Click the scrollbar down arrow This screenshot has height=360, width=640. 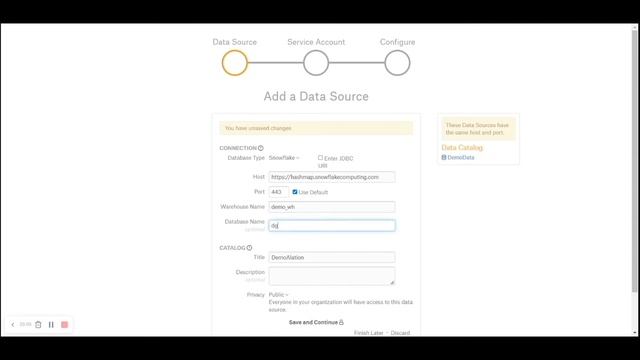634,333
